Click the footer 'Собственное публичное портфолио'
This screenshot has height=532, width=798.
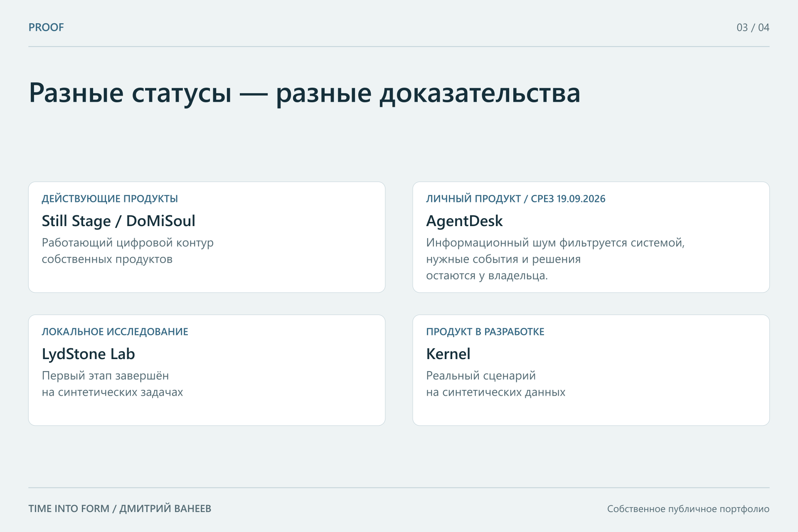pos(688,509)
